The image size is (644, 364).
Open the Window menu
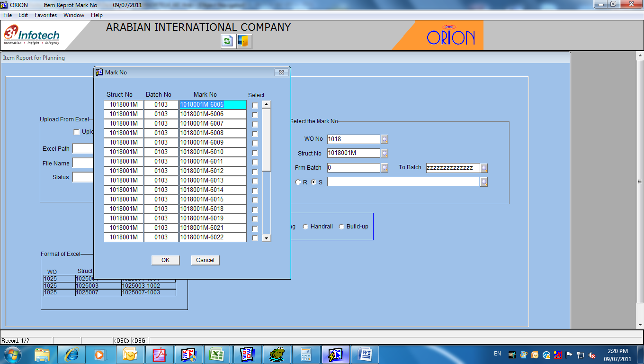(x=74, y=15)
